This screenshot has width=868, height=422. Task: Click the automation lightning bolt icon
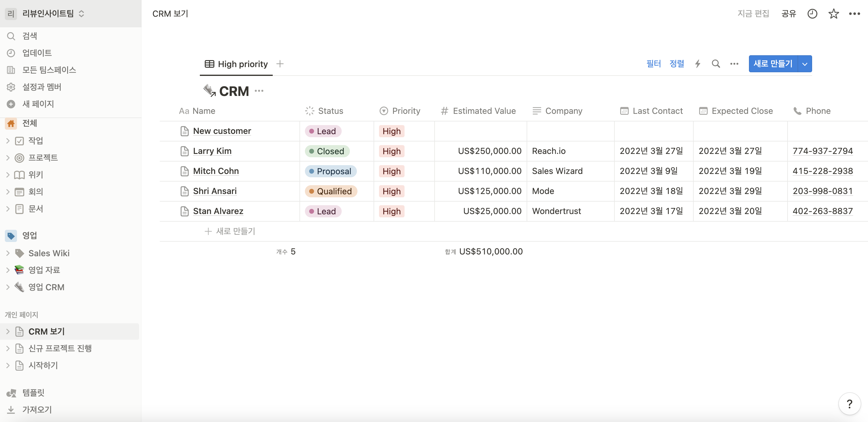698,64
